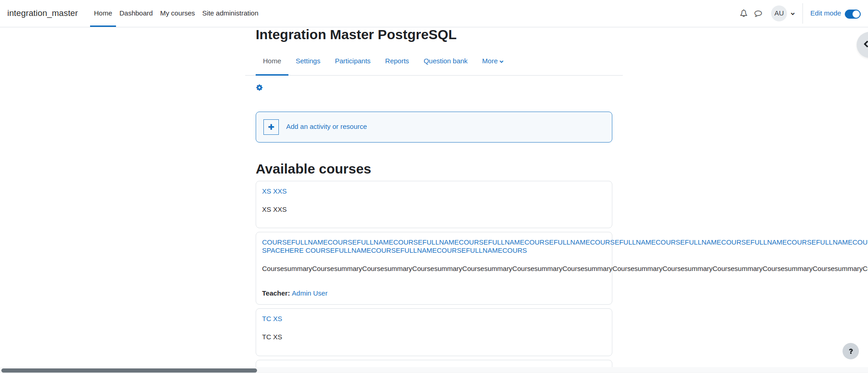The image size is (868, 373).
Task: Click the TC XS summary text
Action: pos(272,337)
